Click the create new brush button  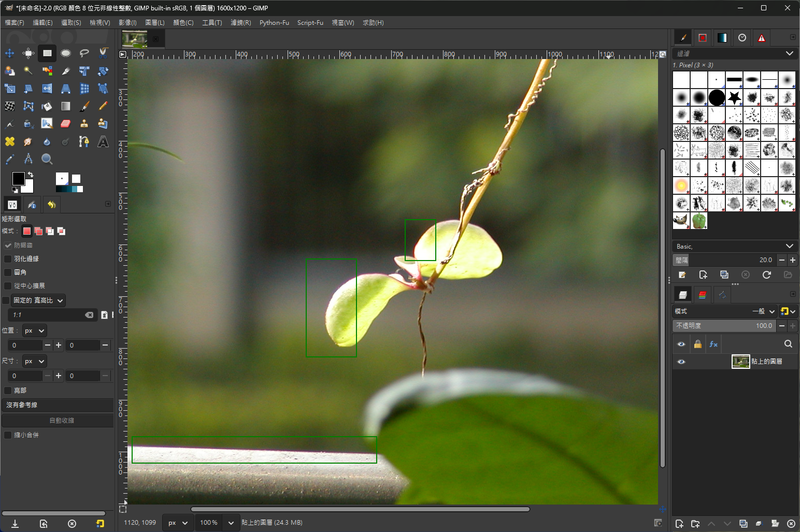point(703,275)
